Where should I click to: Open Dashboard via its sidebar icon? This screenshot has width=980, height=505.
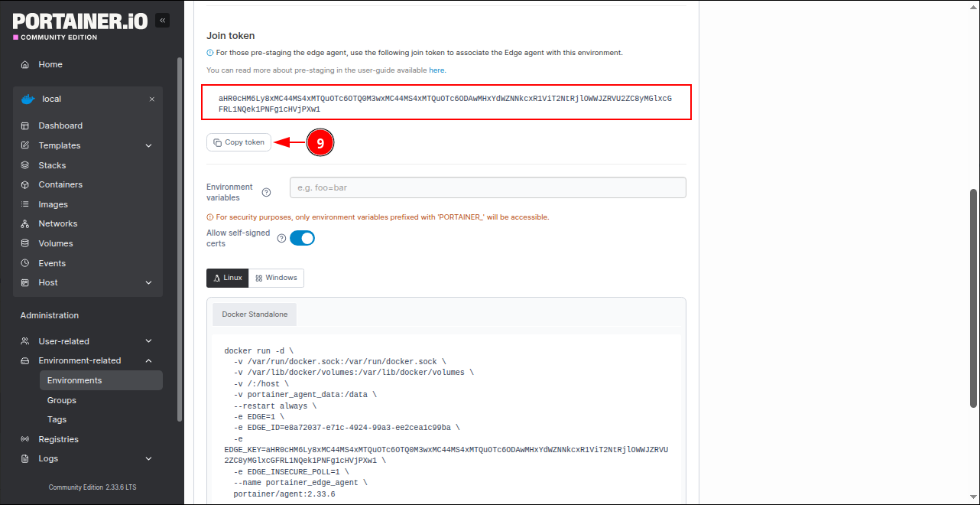point(25,125)
